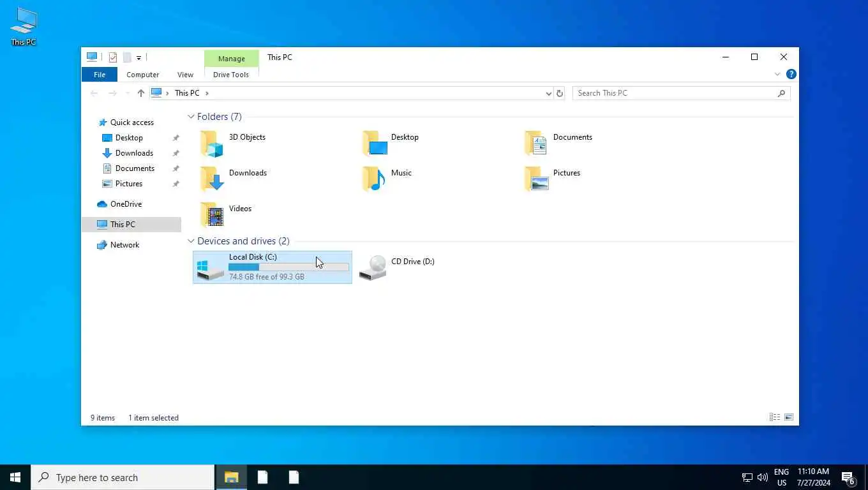Image resolution: width=868 pixels, height=490 pixels.
Task: Open the Drive Tools ribbon tab
Action: (x=231, y=75)
